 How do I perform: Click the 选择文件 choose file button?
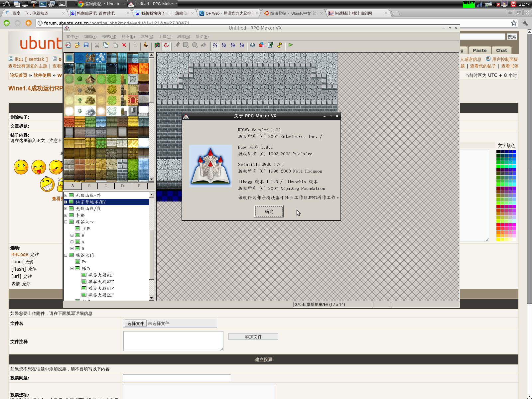tap(135, 323)
